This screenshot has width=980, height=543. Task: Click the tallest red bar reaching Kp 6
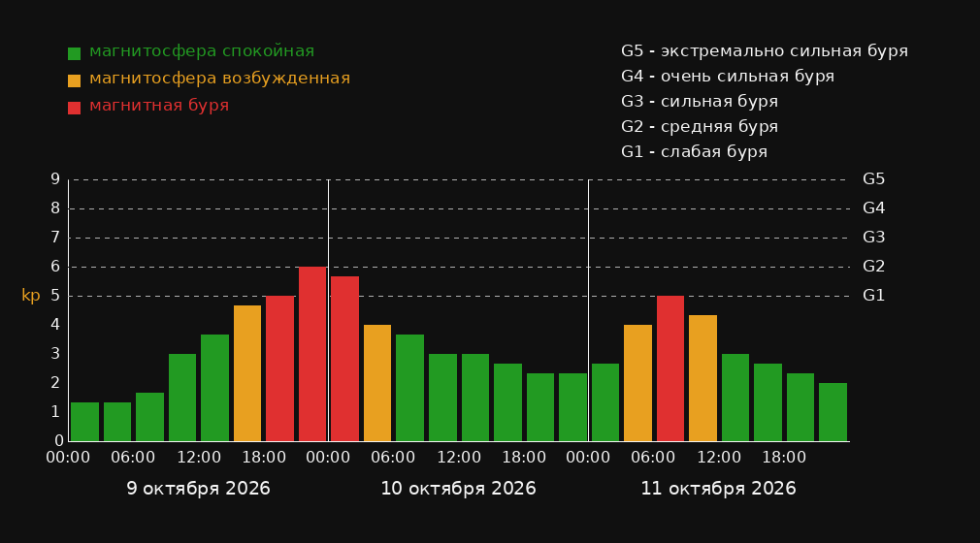[312, 354]
